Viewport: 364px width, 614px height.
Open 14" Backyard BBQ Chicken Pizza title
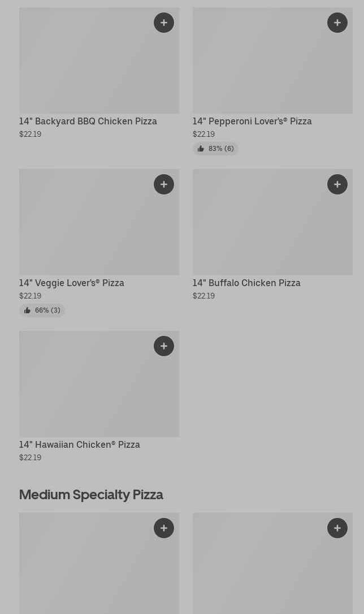pyautogui.click(x=88, y=122)
